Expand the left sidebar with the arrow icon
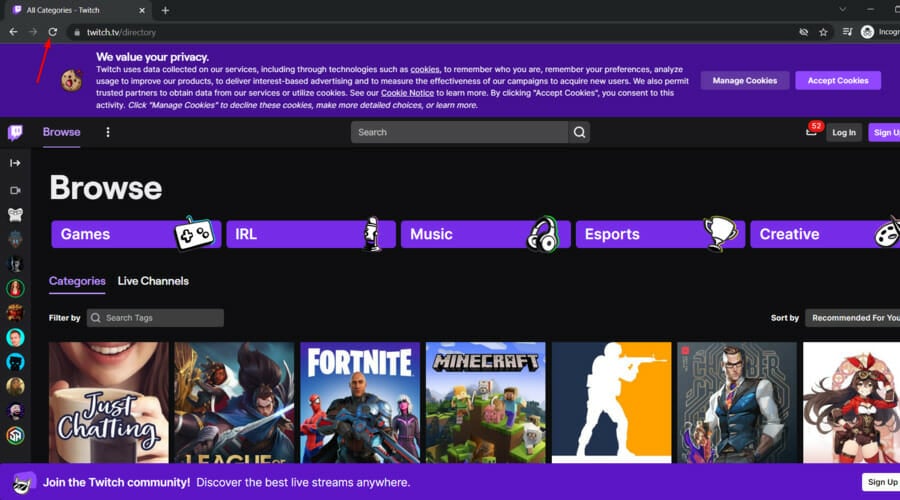The width and height of the screenshot is (900, 500). [x=15, y=163]
